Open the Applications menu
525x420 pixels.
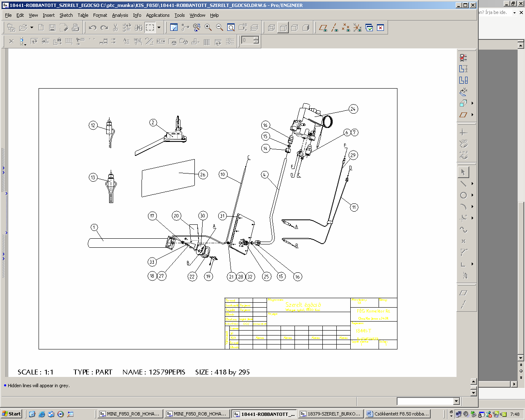pyautogui.click(x=157, y=15)
